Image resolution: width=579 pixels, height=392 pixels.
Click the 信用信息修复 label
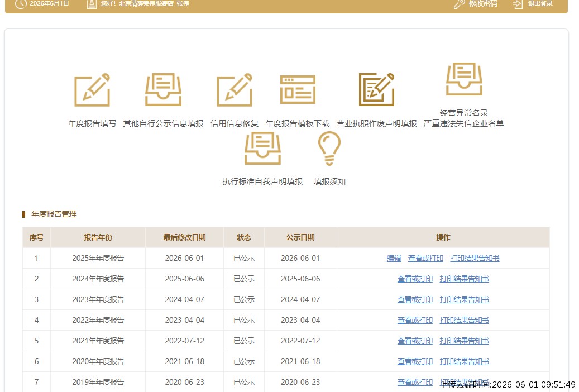click(235, 123)
